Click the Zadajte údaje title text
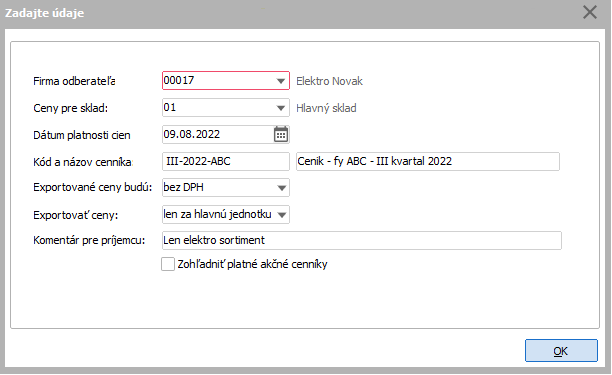Viewport: 612px width, 375px height. pyautogui.click(x=44, y=13)
